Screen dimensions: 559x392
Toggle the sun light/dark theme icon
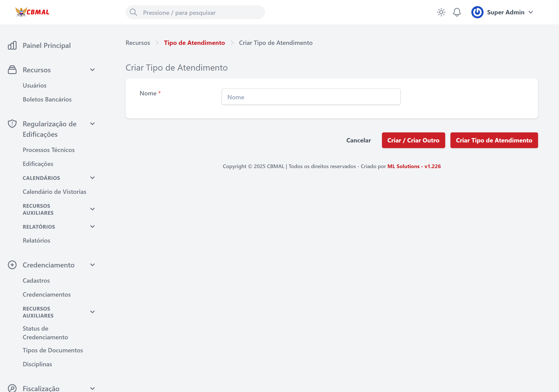(x=441, y=12)
